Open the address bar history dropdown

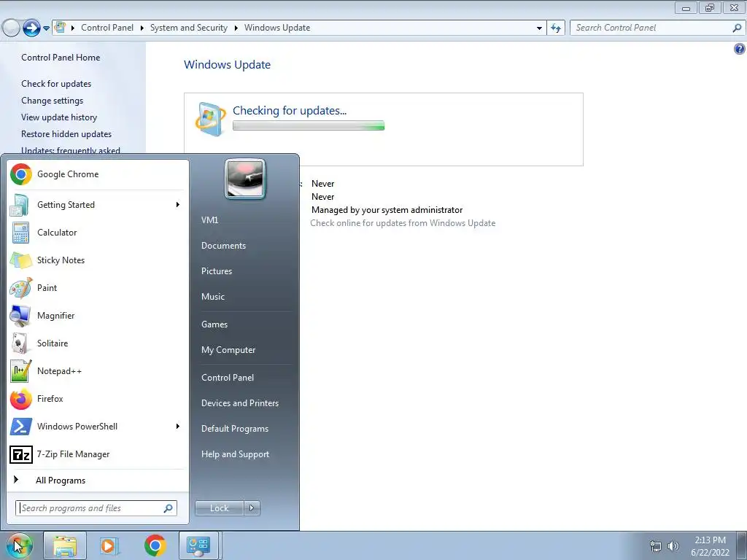coord(539,28)
